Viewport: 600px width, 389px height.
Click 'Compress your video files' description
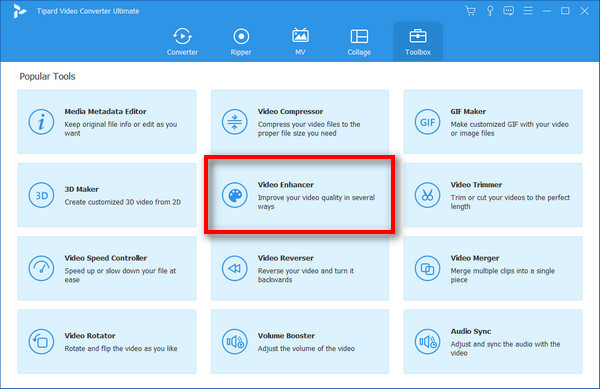click(309, 129)
